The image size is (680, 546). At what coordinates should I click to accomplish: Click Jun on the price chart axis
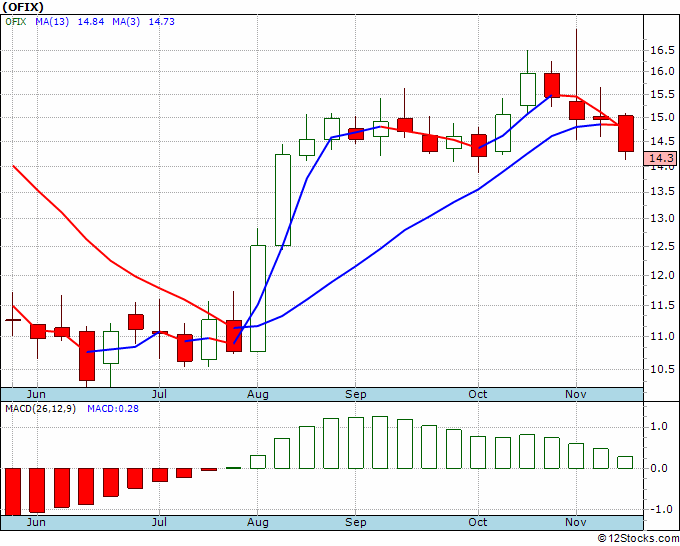36,394
